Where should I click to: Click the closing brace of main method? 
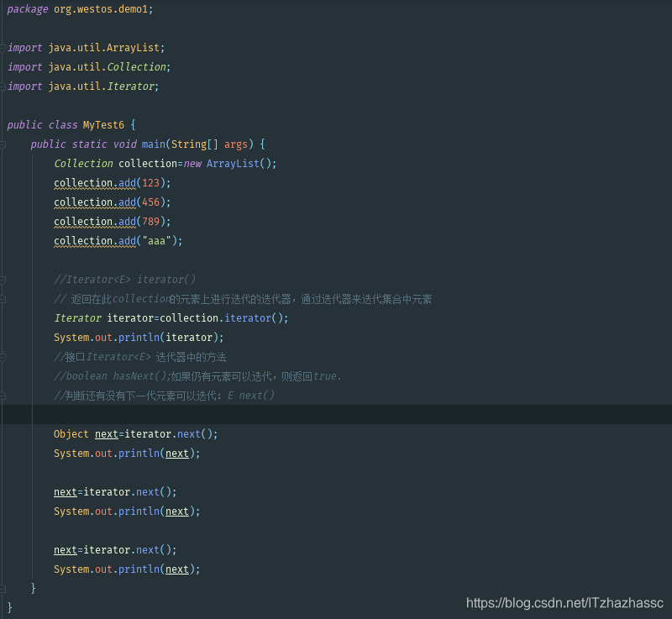click(x=34, y=588)
